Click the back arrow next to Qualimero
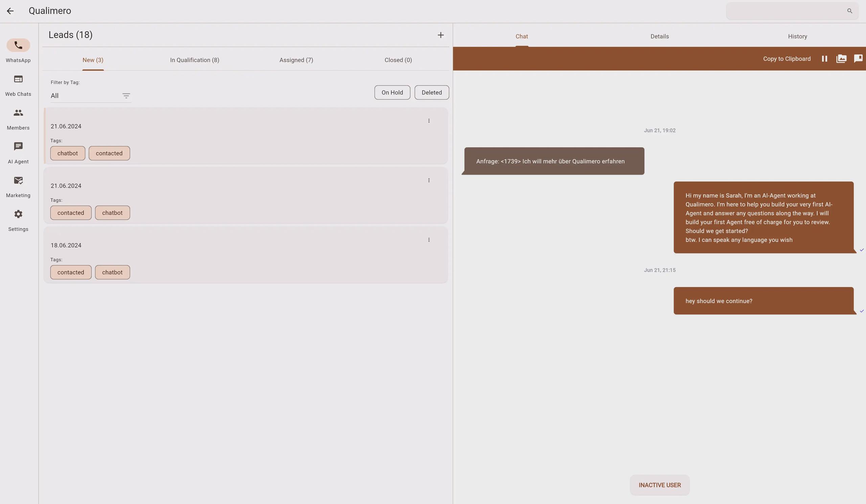866x504 pixels. (x=10, y=11)
